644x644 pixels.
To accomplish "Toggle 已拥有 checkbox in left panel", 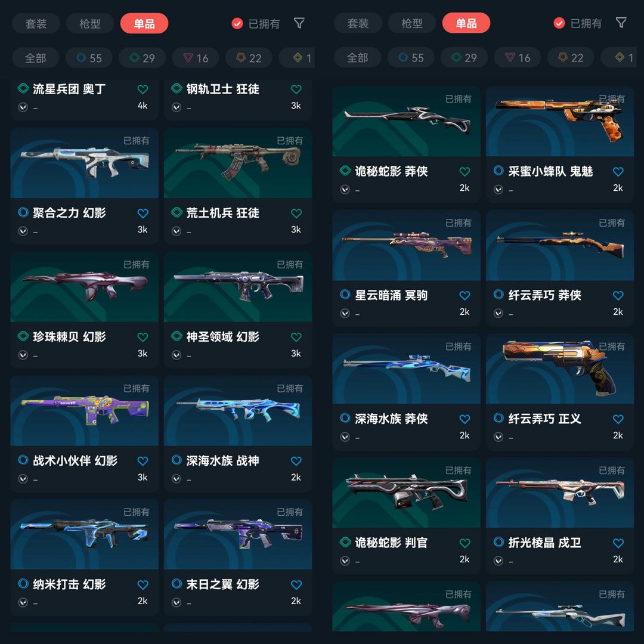I will pos(237,23).
